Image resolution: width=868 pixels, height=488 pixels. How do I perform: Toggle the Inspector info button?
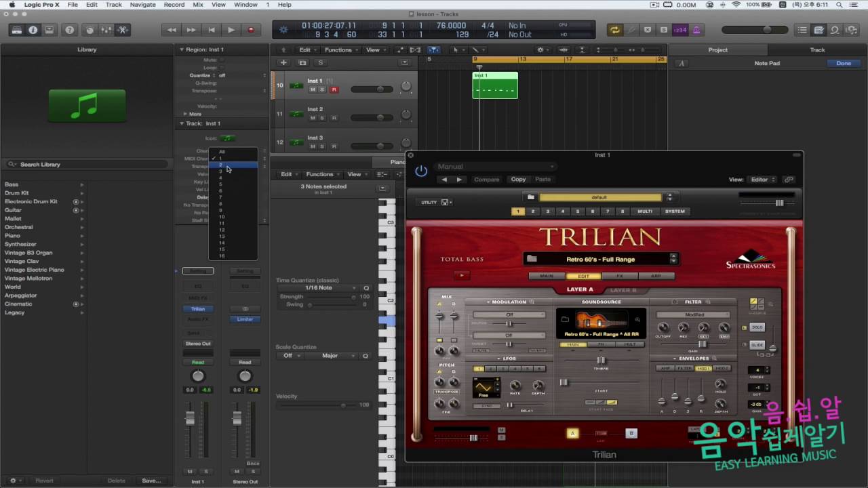[x=33, y=30]
